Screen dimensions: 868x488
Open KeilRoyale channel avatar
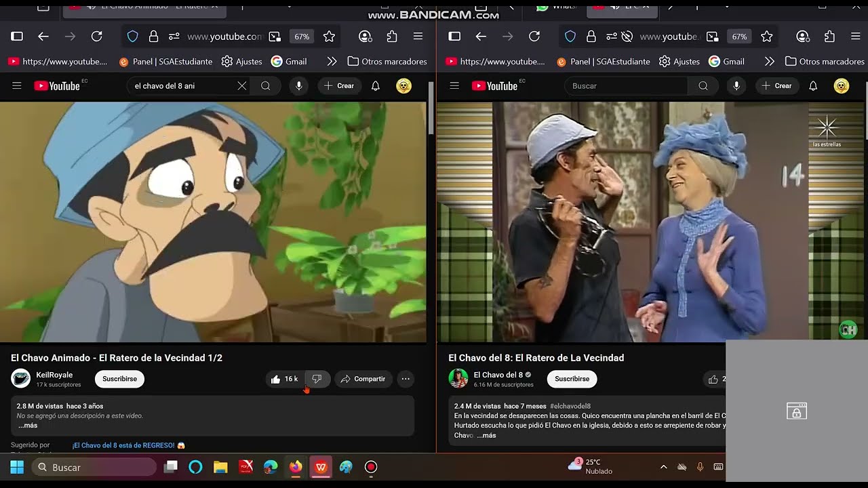tap(21, 379)
